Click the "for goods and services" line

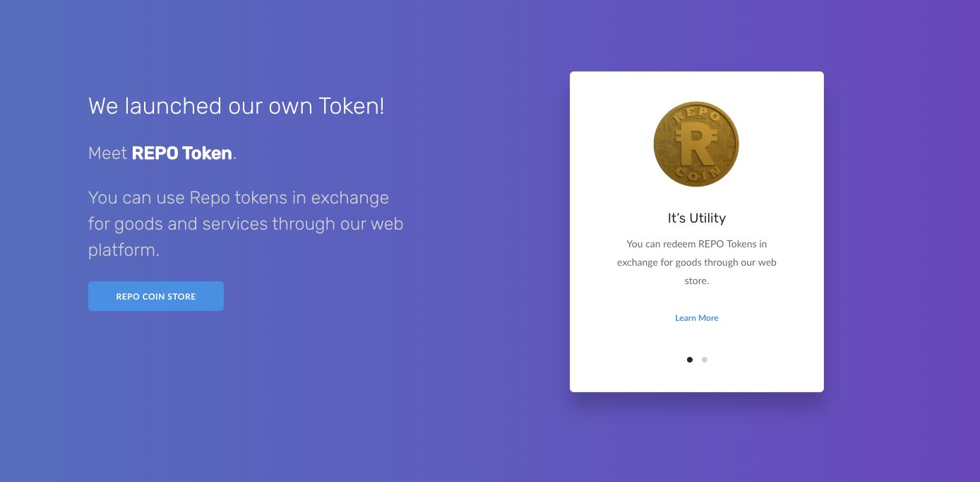coord(245,224)
